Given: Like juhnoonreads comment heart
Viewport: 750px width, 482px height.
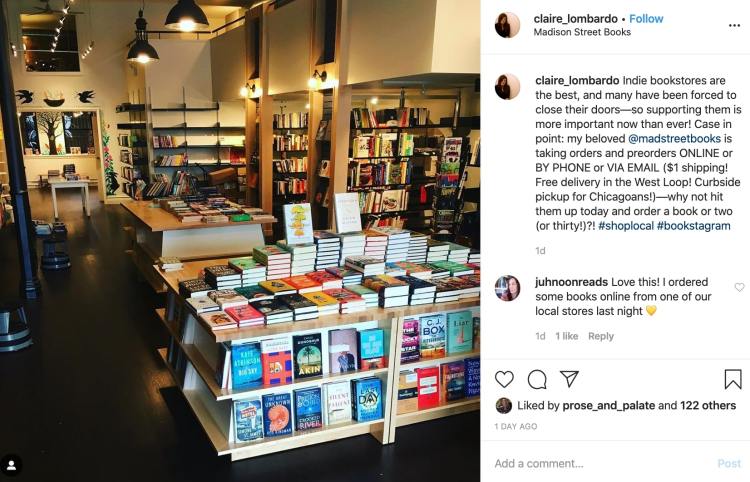Looking at the screenshot, I should tap(739, 287).
